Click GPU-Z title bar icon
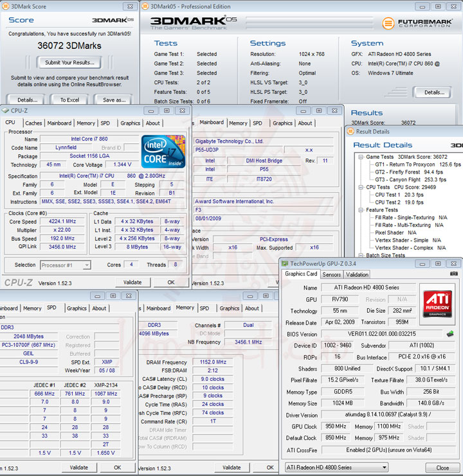463x476 pixels. (x=285, y=263)
